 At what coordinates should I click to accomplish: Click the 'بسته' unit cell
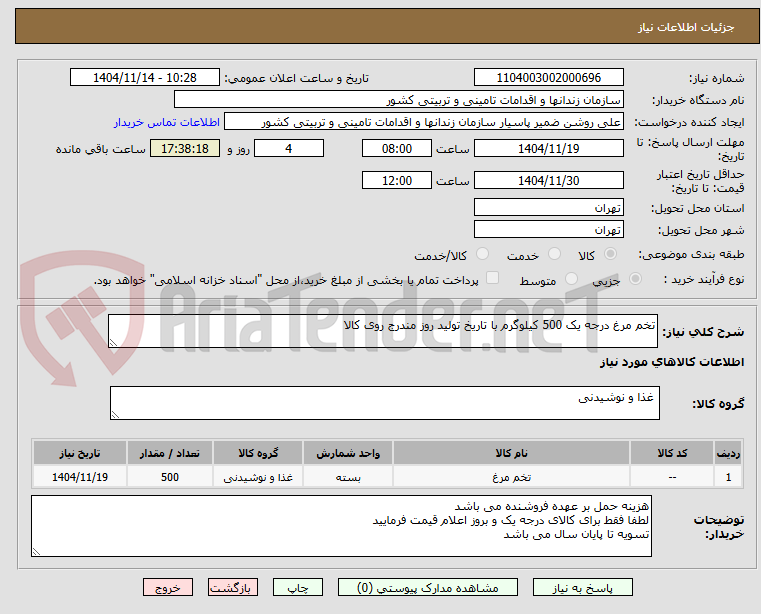347,477
